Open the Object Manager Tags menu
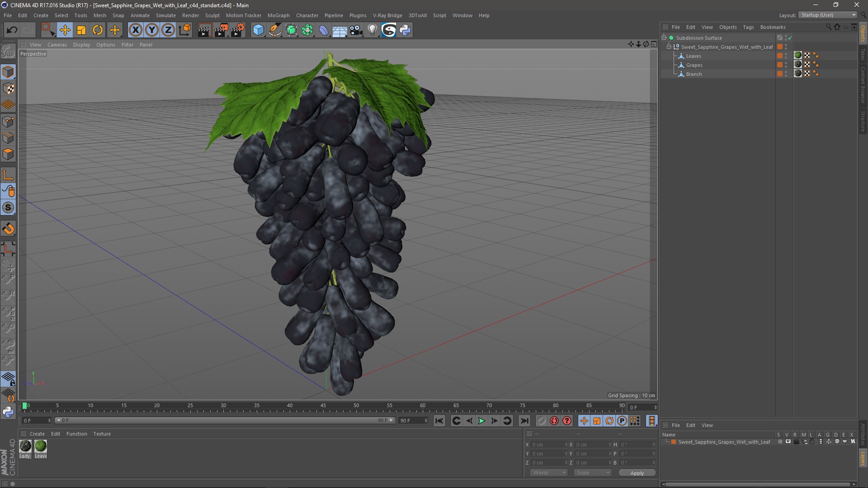The width and height of the screenshot is (868, 488). click(748, 27)
